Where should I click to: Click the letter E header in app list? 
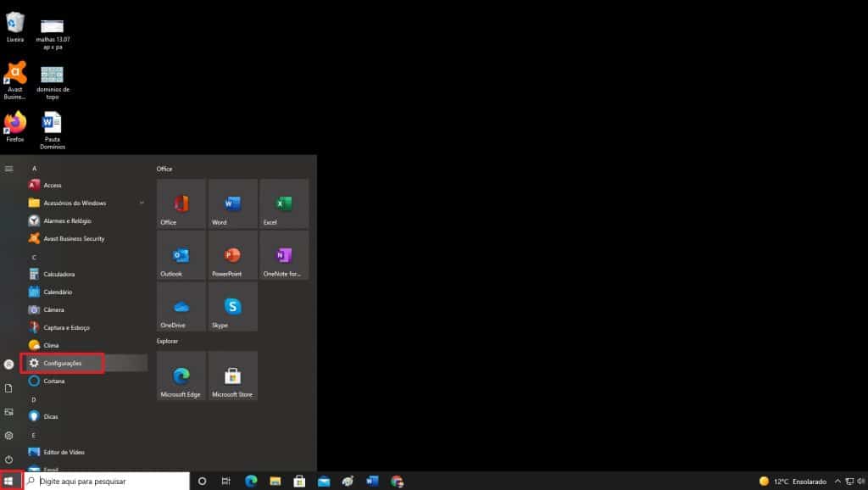point(34,436)
